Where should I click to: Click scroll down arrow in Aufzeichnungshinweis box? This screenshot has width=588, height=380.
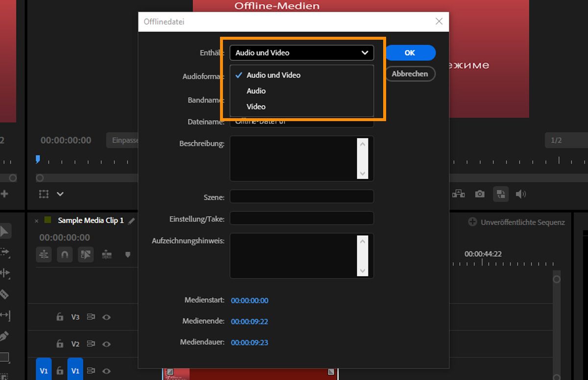coord(363,270)
